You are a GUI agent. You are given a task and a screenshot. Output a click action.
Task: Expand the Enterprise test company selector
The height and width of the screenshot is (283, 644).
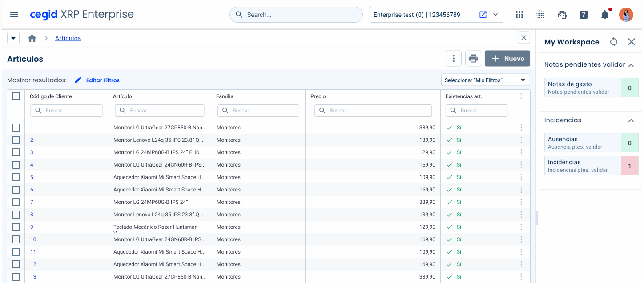coord(495,15)
